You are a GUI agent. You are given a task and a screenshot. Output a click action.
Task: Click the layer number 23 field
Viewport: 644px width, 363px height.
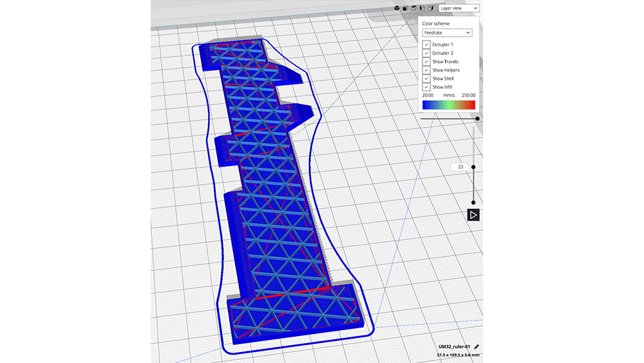460,167
